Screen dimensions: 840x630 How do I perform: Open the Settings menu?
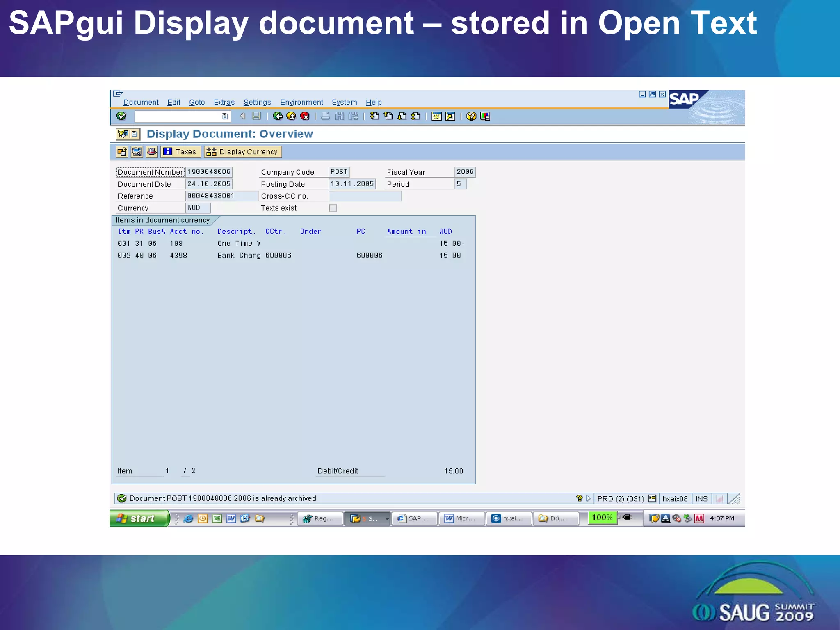(257, 102)
